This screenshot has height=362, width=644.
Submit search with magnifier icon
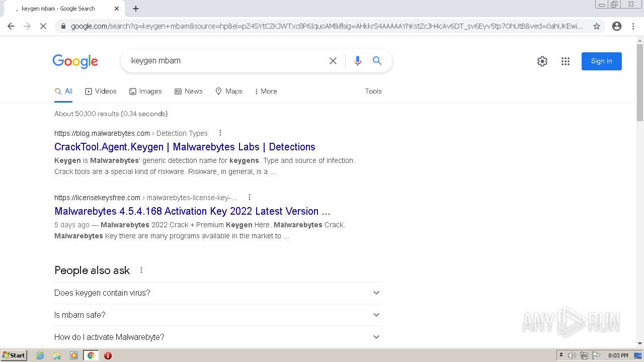(x=377, y=61)
